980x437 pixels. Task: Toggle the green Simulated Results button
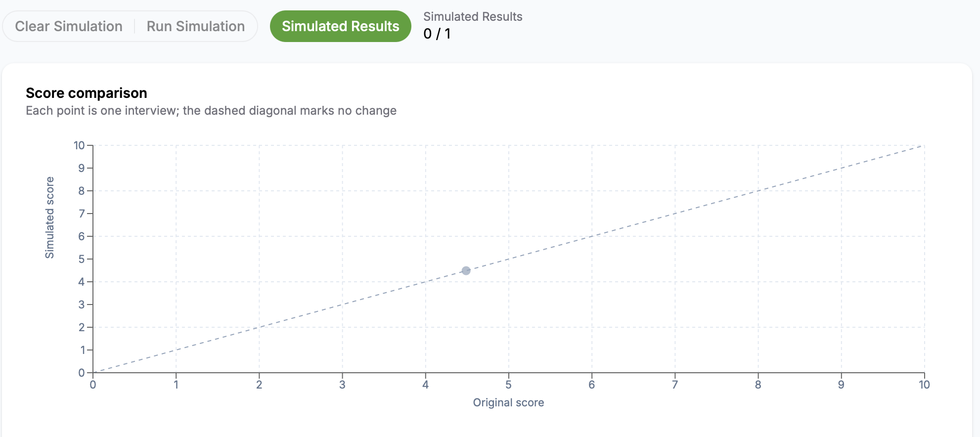340,26
